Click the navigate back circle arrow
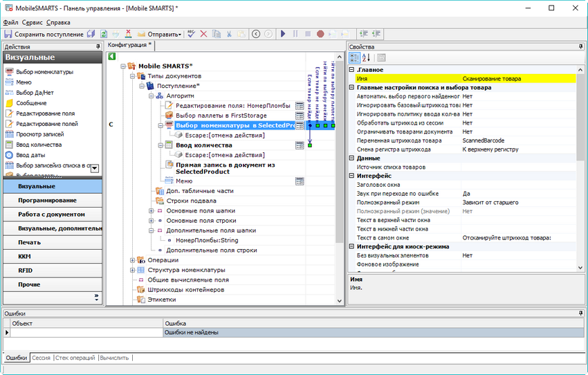The height and width of the screenshot is (375, 588). point(256,34)
